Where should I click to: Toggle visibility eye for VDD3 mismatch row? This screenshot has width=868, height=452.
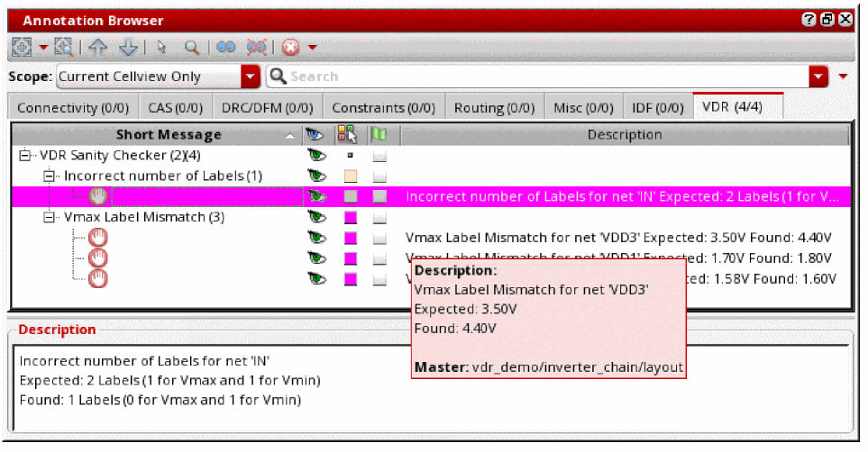coord(316,238)
